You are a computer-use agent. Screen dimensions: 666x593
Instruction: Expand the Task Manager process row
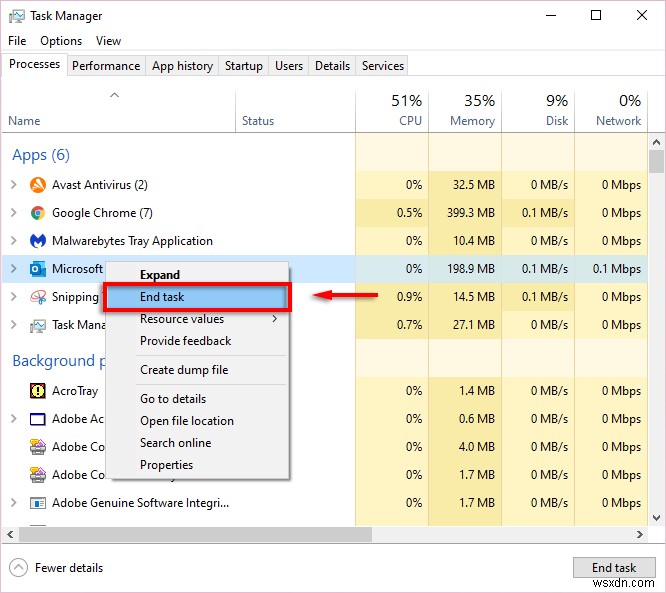tap(14, 325)
